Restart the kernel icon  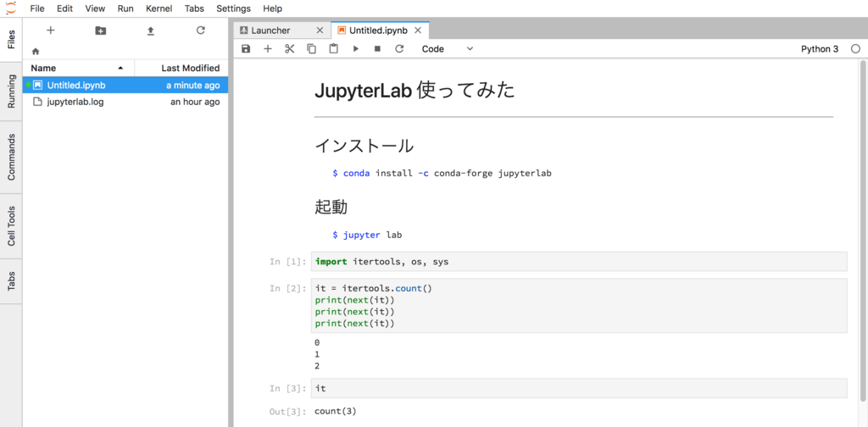pyautogui.click(x=399, y=48)
